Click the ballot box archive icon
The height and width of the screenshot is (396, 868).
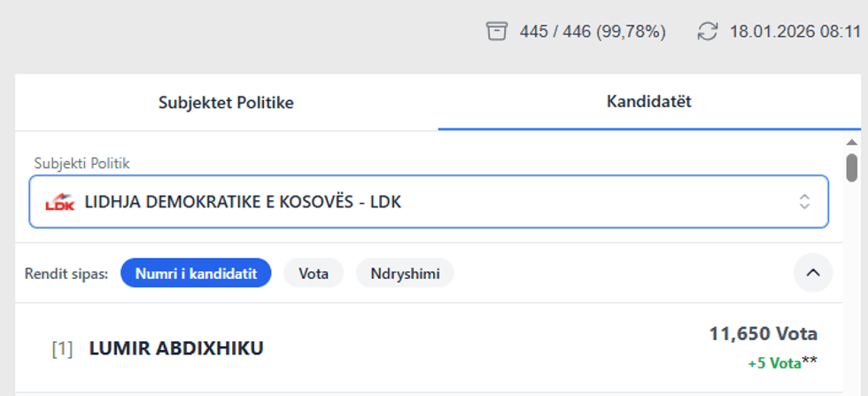[x=497, y=32]
